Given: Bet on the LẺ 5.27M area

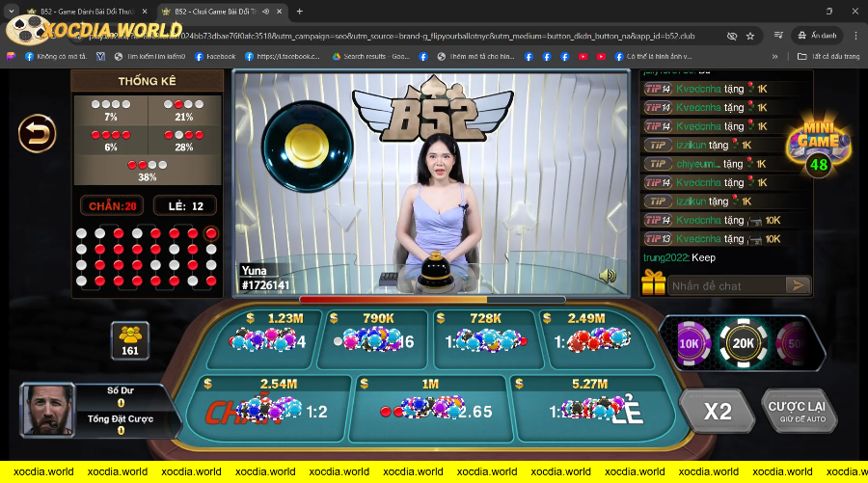Looking at the screenshot, I should point(590,409).
